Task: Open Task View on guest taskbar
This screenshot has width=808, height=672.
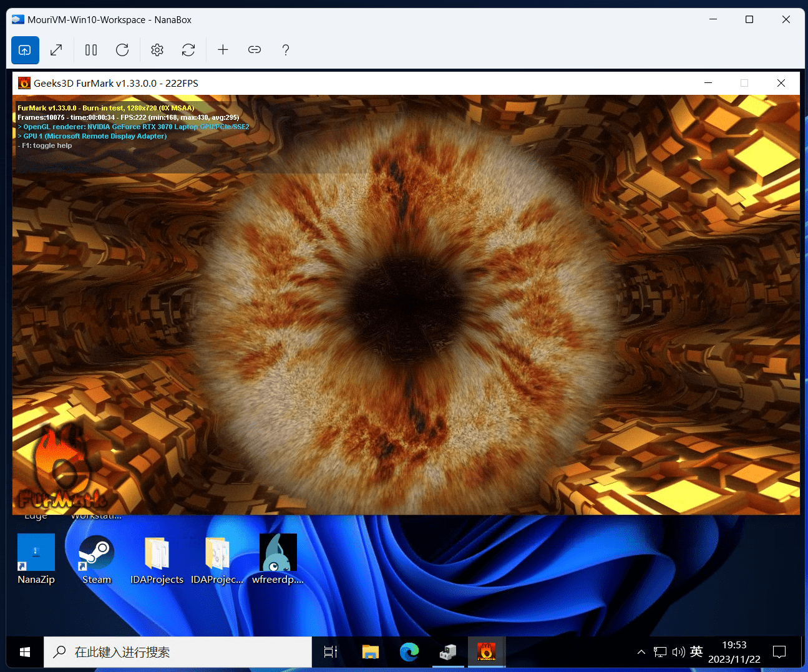Action: [331, 652]
